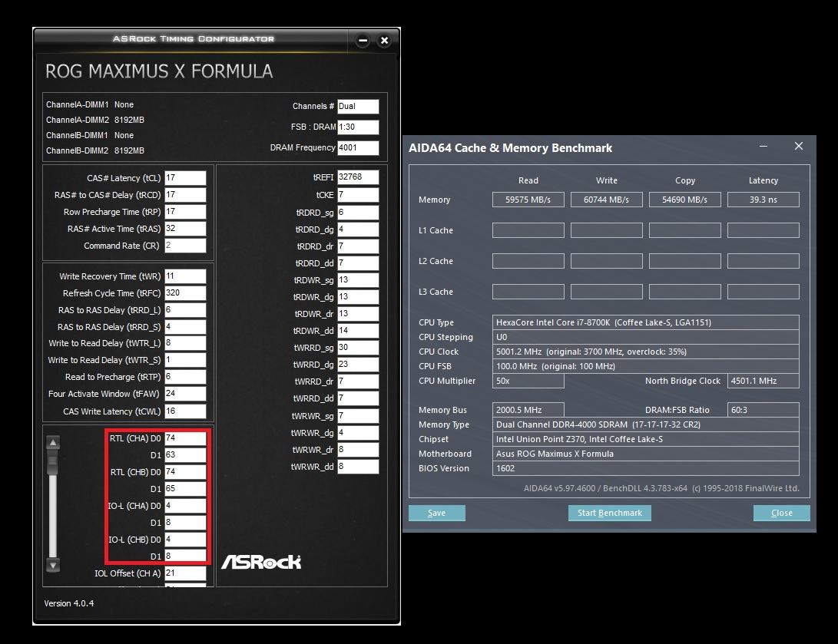Click the tWRWR_sg value field
The height and width of the screenshot is (644, 838).
(x=358, y=416)
